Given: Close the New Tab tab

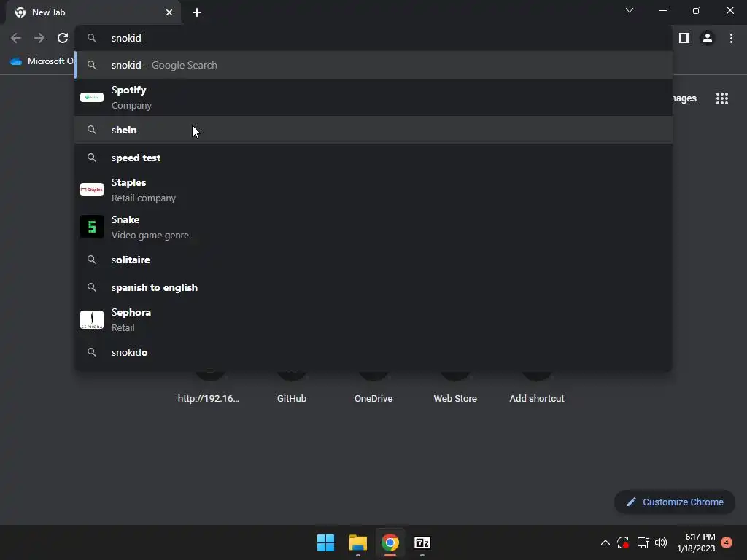Looking at the screenshot, I should click(x=169, y=12).
